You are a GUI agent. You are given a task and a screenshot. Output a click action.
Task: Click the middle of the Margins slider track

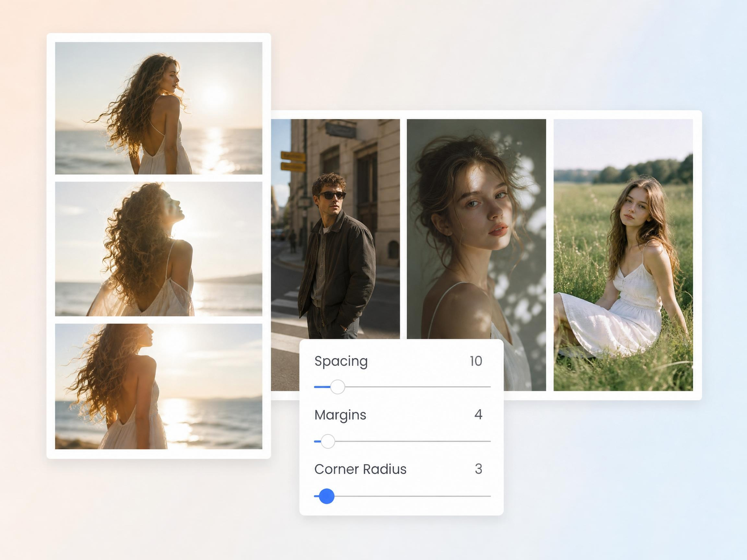(x=402, y=441)
